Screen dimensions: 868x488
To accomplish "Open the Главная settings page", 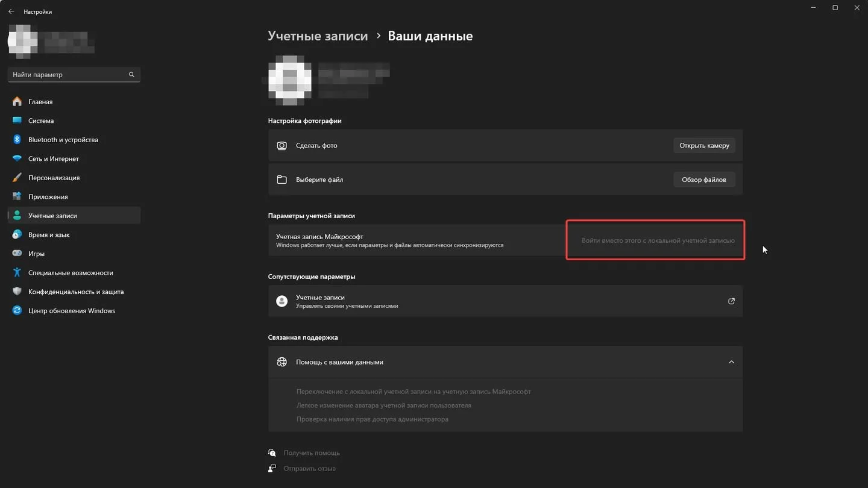I will click(x=74, y=102).
